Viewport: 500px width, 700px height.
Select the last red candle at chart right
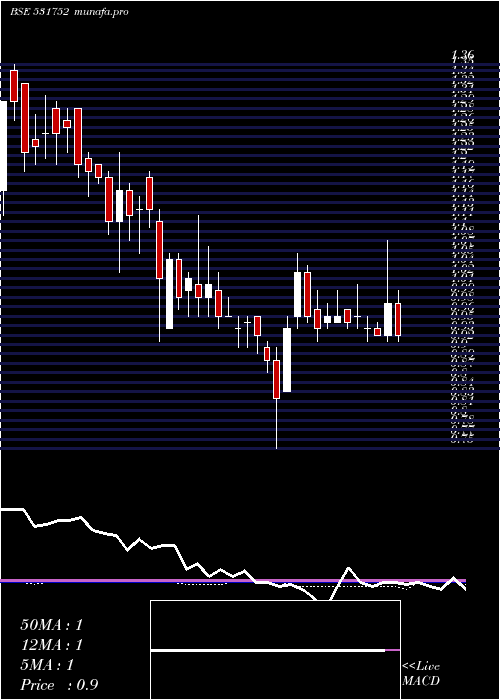pos(398,319)
